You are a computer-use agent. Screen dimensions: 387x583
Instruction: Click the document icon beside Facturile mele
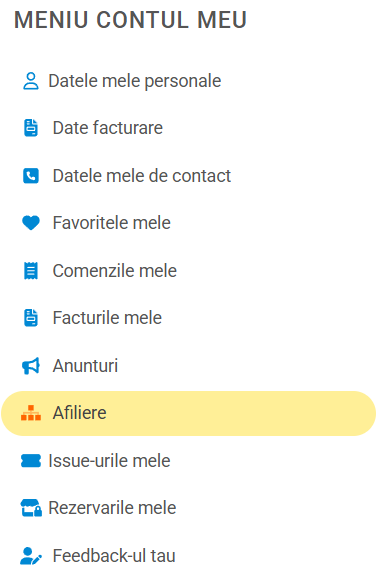point(31,318)
